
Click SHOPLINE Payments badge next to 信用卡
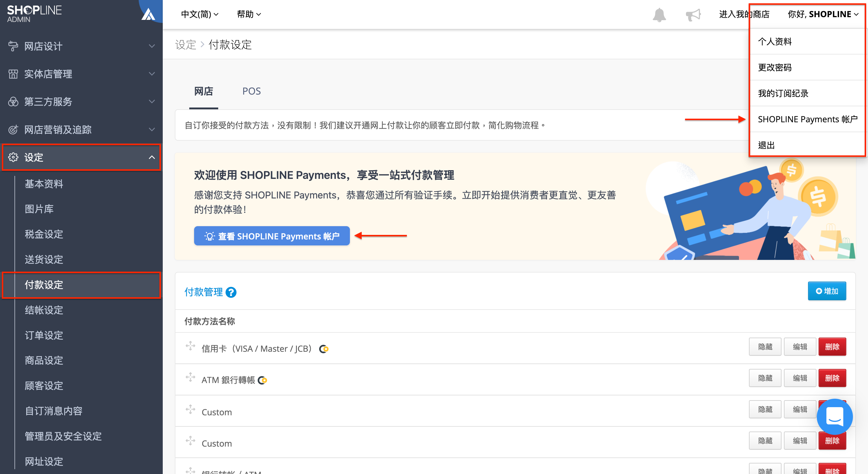click(324, 349)
